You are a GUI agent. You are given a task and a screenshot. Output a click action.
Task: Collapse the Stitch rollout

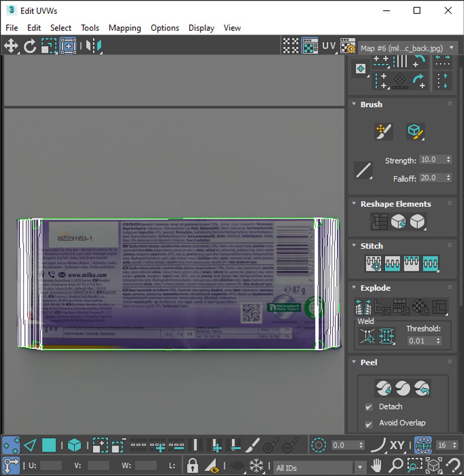[x=354, y=245]
